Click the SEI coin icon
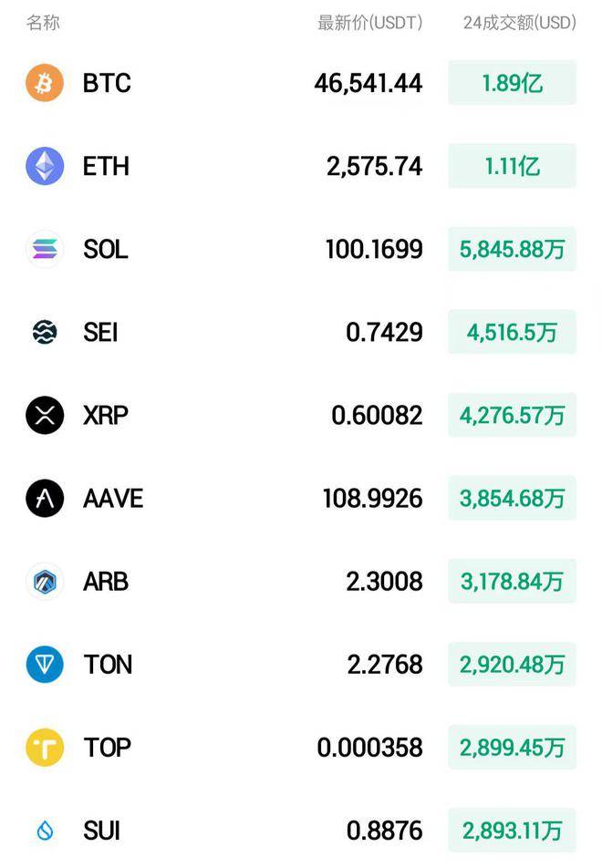The height and width of the screenshot is (868, 602). pos(44,332)
